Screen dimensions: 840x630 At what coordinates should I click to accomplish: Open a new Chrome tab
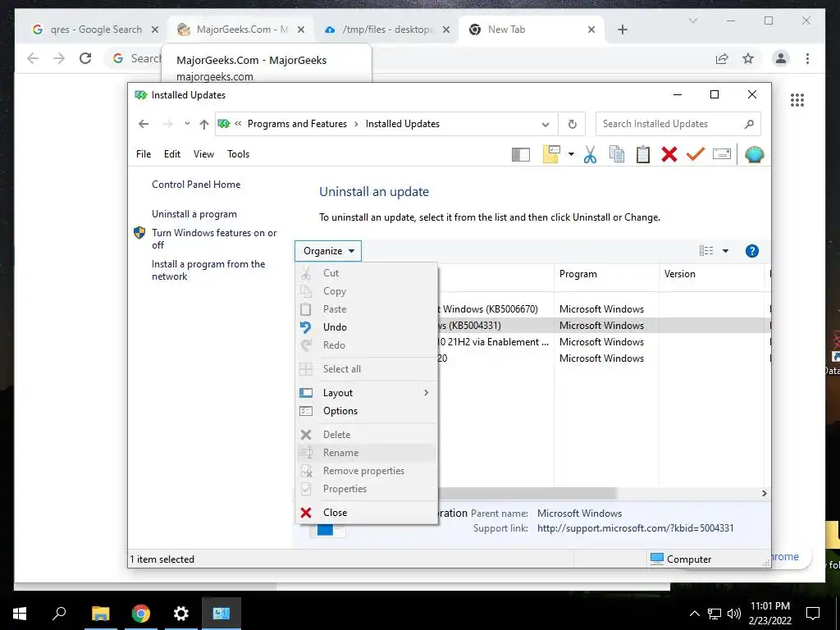click(x=623, y=30)
